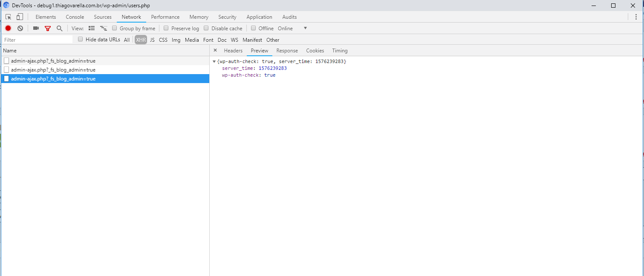This screenshot has height=276, width=644.
Task: Show the waterfall overview icon
Action: coord(103,28)
